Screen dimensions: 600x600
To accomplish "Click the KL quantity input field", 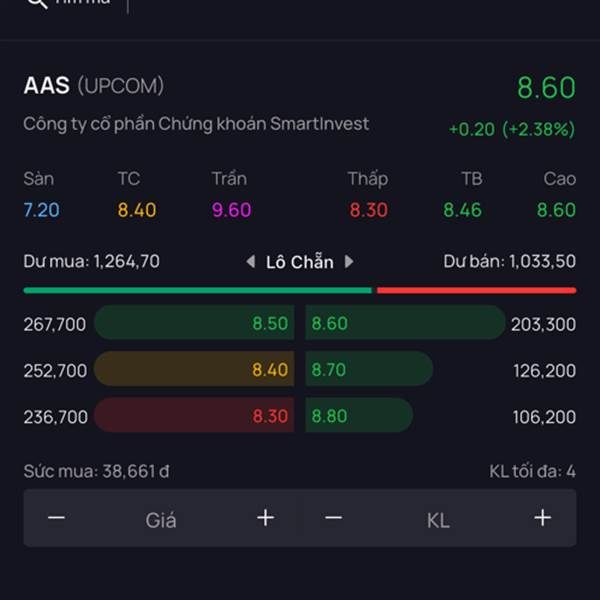I will point(438,519).
